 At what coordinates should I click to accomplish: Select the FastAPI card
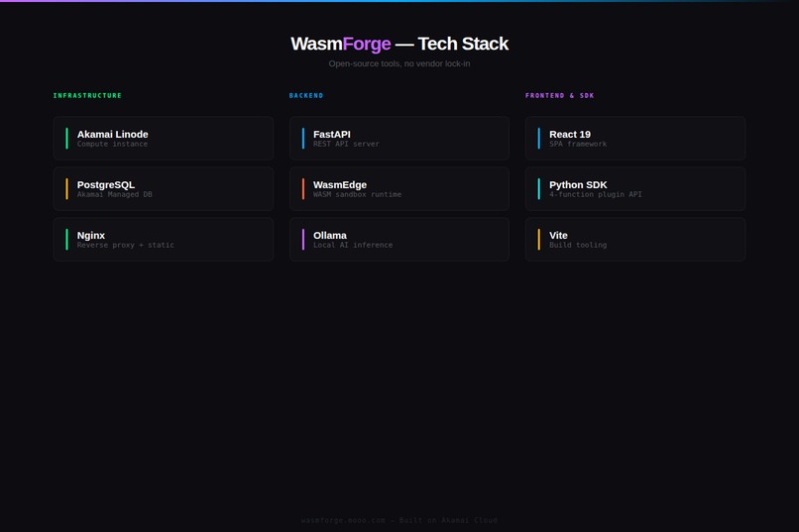tap(399, 138)
